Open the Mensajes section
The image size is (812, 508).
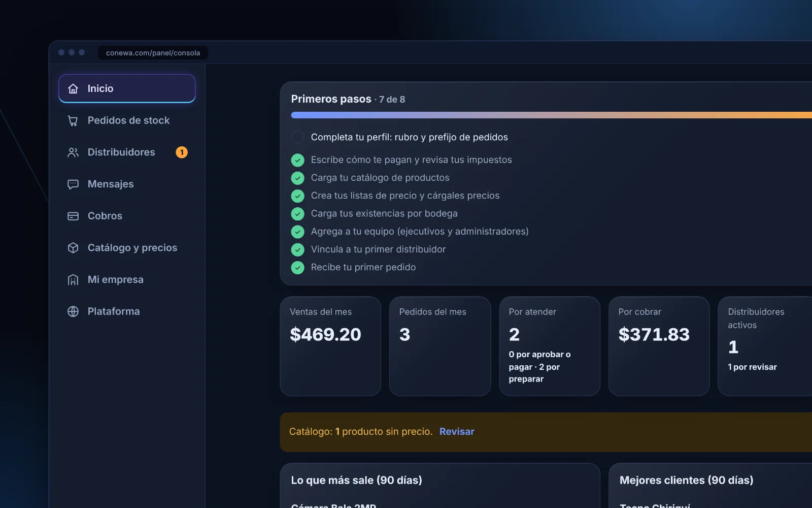[x=127, y=184]
